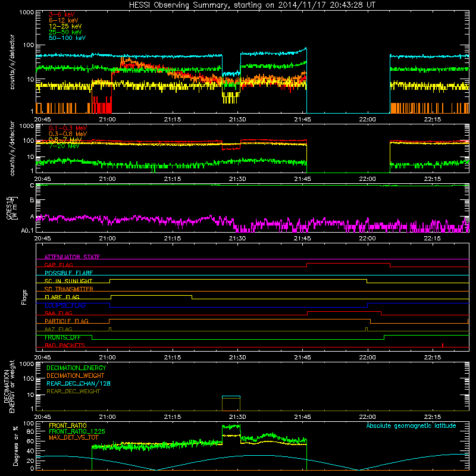The height and width of the screenshot is (476, 476).
Task: Click the REAR_DEC_WEIGHT legend label
Action: 73,392
